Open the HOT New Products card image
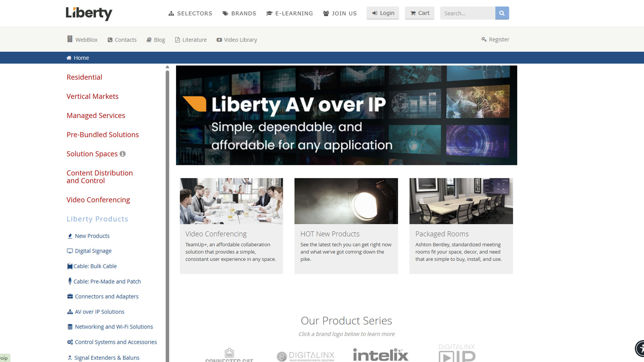 [x=346, y=201]
